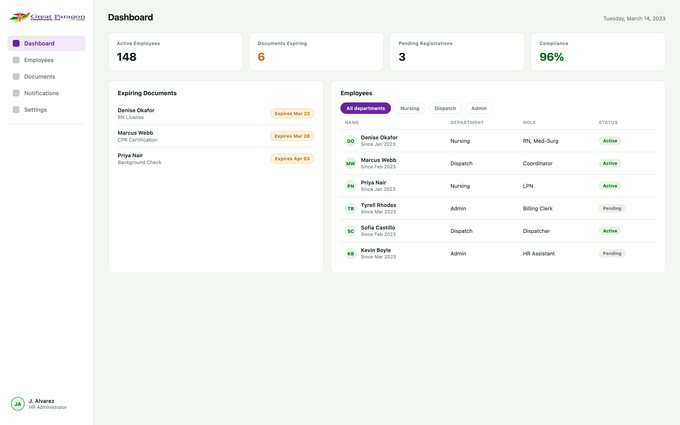Select Tyrell Rhodes in the employees table
The width and height of the screenshot is (680, 425).
[498, 209]
